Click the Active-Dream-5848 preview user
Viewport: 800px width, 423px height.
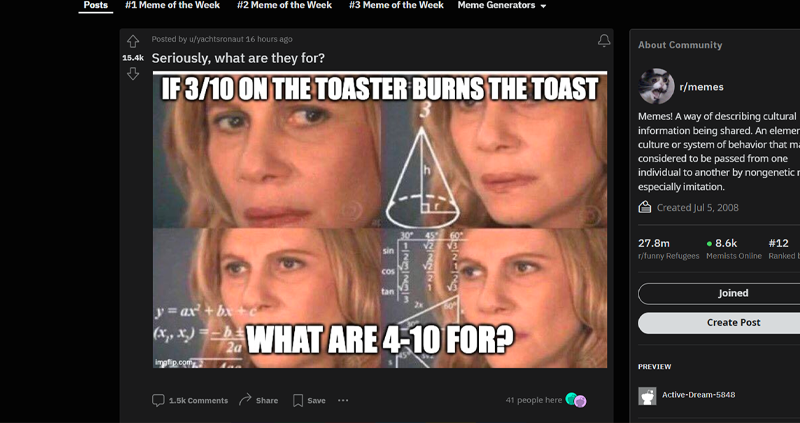tap(698, 395)
